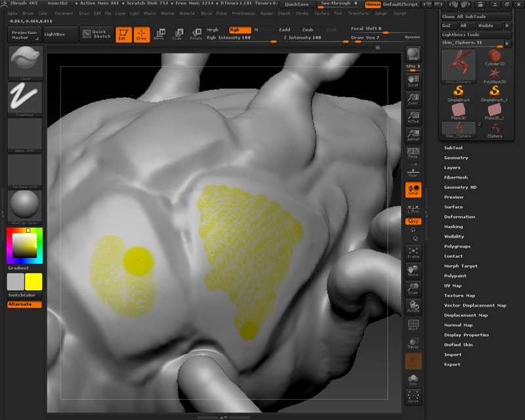
Task: Click the right-shelf Move icon
Action: [413, 271]
